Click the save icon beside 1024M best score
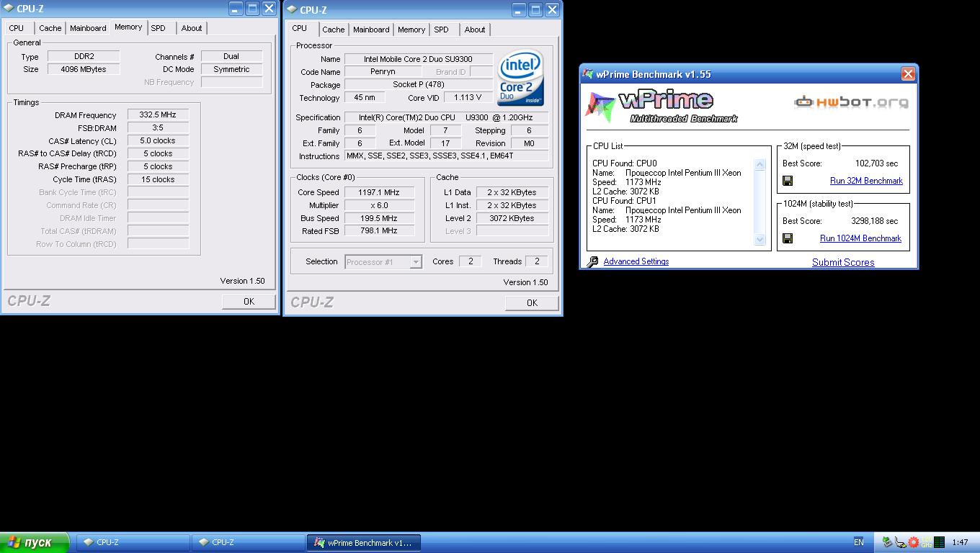 (x=788, y=238)
